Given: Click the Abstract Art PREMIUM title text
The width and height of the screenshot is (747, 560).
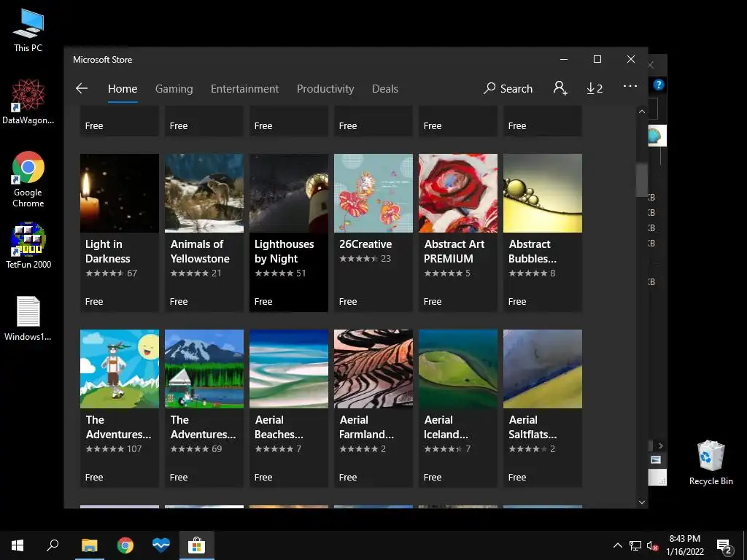Looking at the screenshot, I should tap(454, 252).
